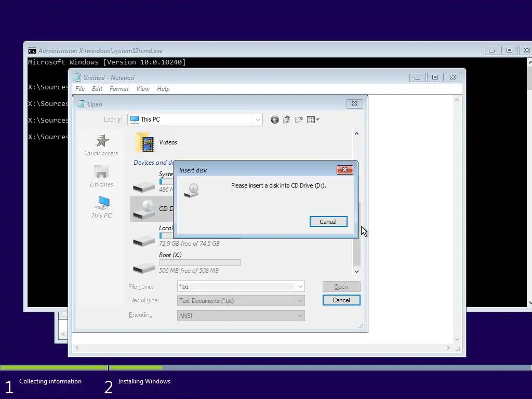Notepad horizontal scrollbar right arrow
The height and width of the screenshot is (399, 532).
point(448,348)
